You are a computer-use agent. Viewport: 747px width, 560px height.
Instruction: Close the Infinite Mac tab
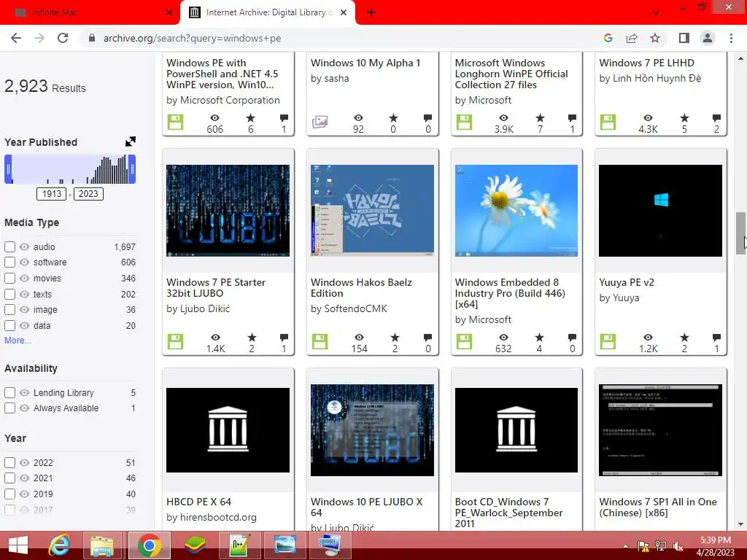point(169,13)
